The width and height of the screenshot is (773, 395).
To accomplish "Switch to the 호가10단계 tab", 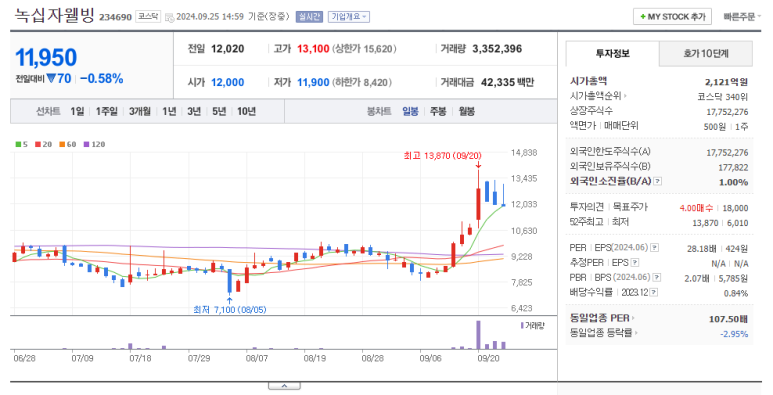I will pyautogui.click(x=705, y=53).
